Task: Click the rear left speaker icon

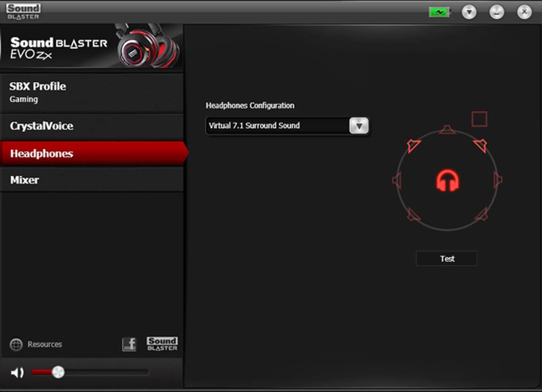Action: [x=413, y=215]
